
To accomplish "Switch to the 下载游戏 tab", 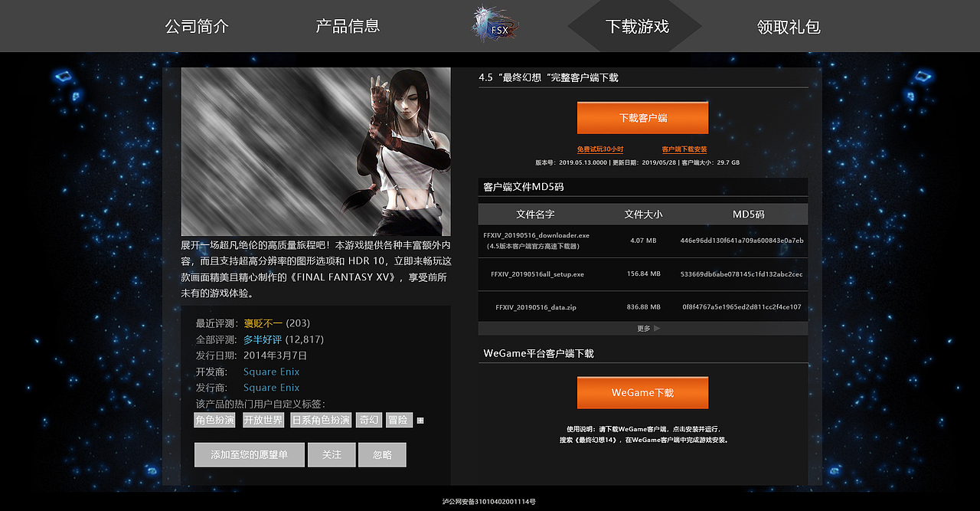I will click(x=633, y=25).
